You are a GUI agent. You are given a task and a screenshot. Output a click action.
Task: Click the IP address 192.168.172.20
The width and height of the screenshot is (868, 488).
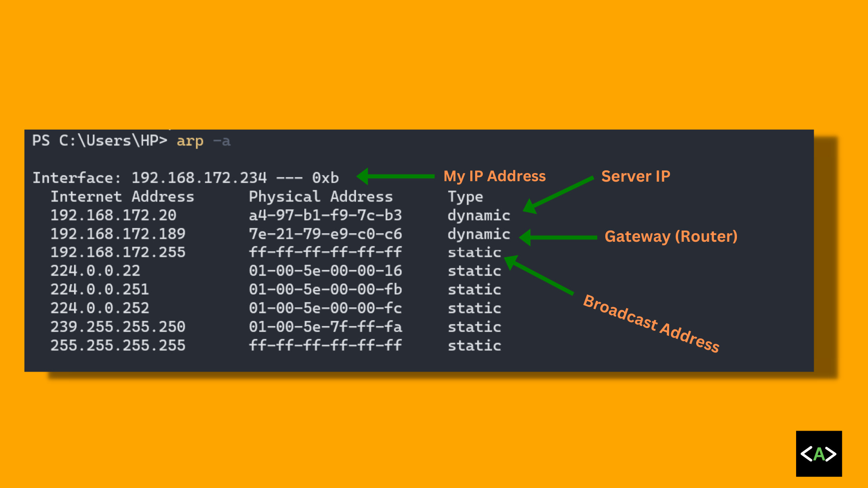tap(113, 215)
